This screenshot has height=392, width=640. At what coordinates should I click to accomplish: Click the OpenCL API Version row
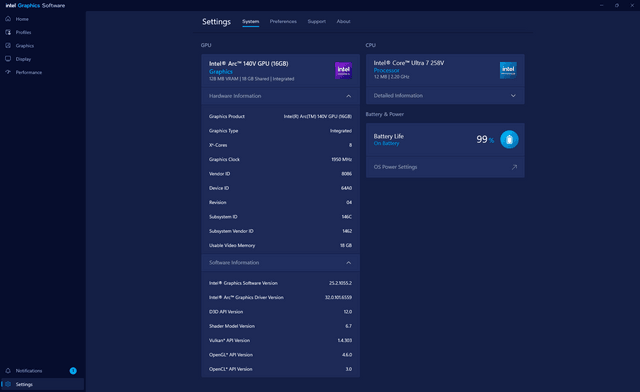(x=280, y=369)
